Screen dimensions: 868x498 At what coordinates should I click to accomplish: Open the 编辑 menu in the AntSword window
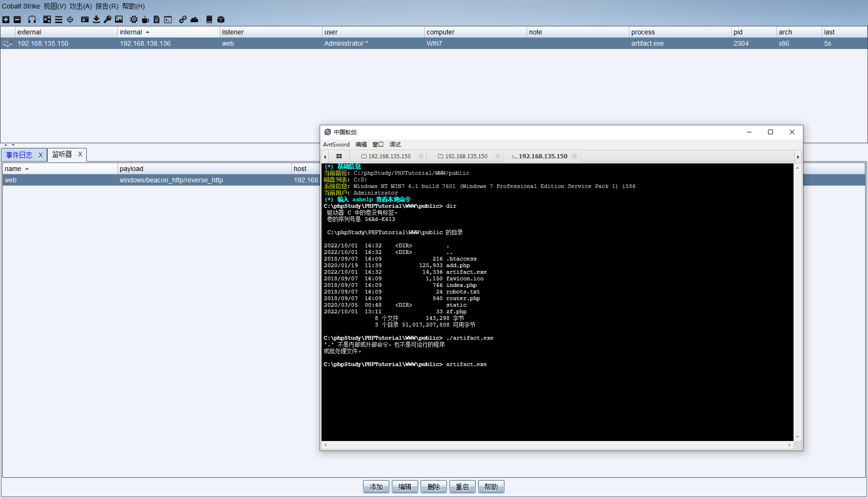point(361,144)
